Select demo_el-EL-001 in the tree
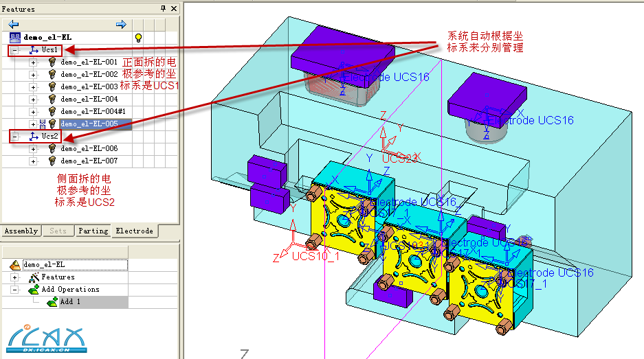Screen dimensions: 644x359 point(89,62)
